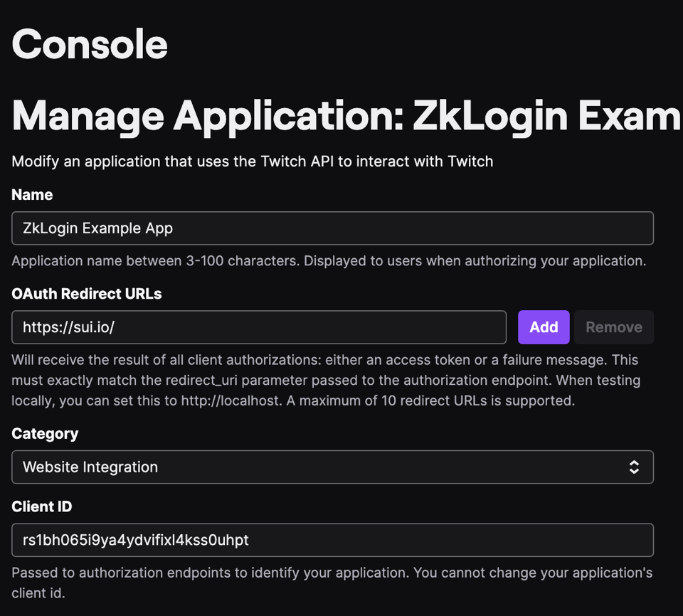Click the Manage Application page title
This screenshot has width=683, height=616.
point(346,115)
